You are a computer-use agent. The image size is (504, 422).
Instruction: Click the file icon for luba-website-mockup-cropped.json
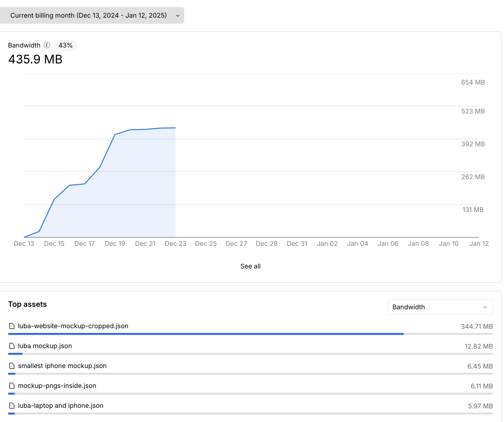pos(12,326)
